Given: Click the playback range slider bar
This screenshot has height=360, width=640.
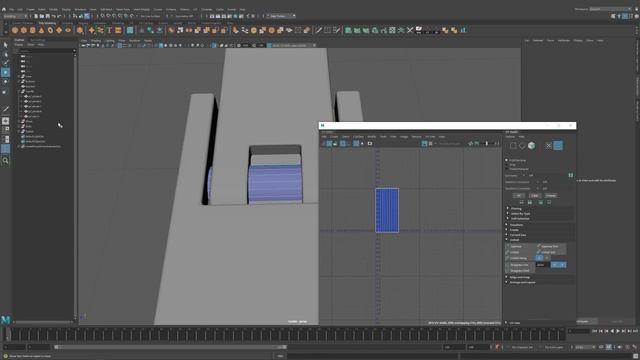Looking at the screenshot, I should (x=170, y=347).
